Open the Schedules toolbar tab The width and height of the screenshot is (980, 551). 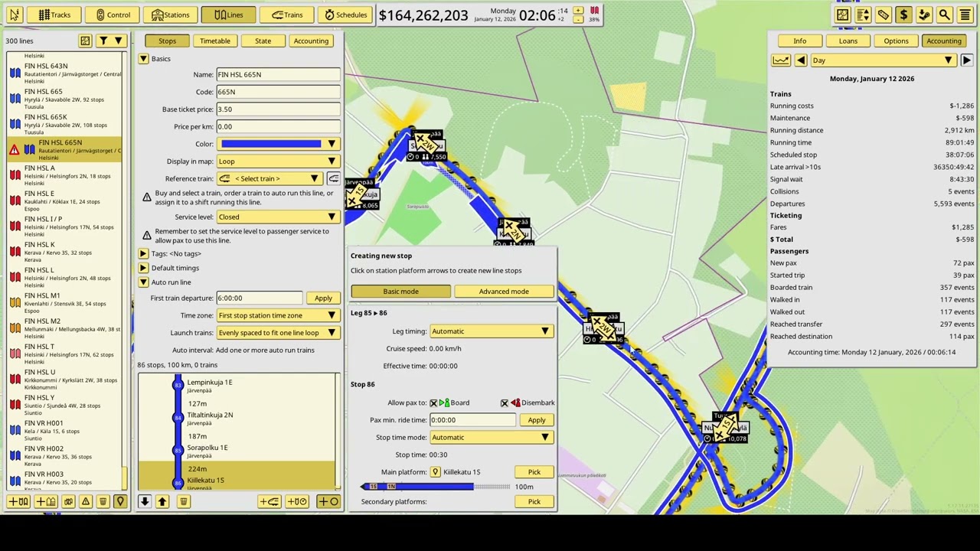(345, 15)
